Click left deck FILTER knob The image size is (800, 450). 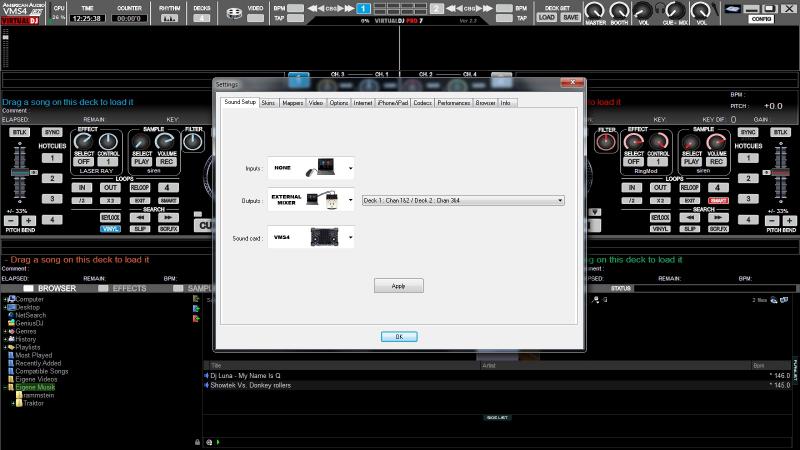pyautogui.click(x=193, y=142)
